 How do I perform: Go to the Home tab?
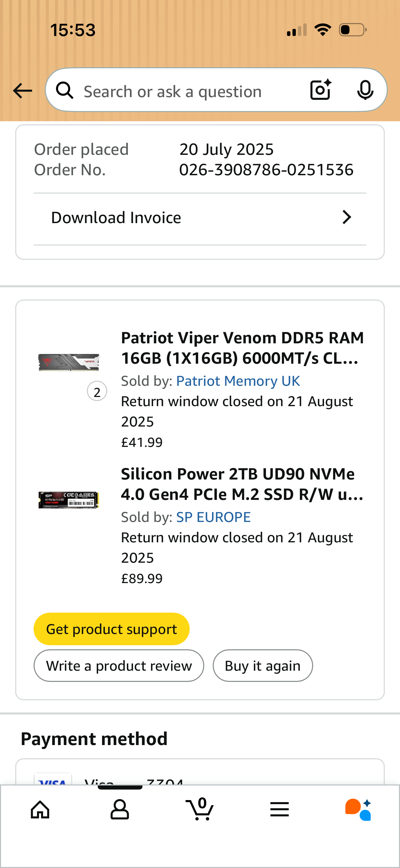coord(40,810)
